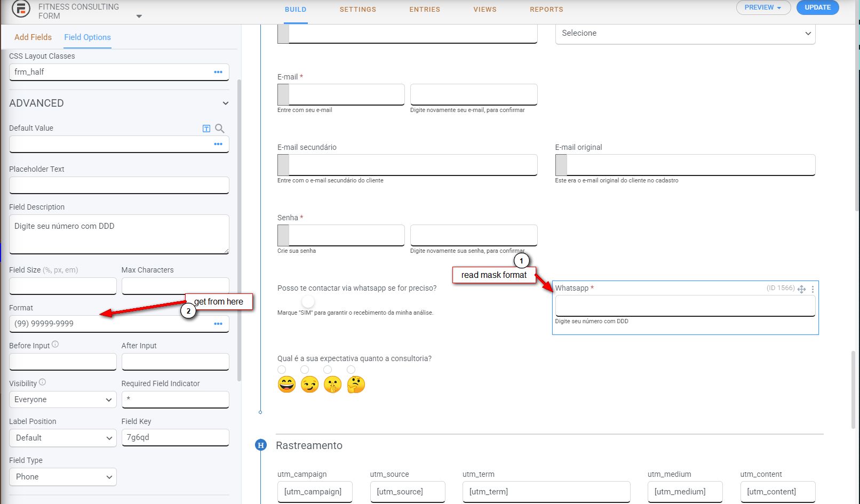Pick the thinking face emoji

coord(356,385)
